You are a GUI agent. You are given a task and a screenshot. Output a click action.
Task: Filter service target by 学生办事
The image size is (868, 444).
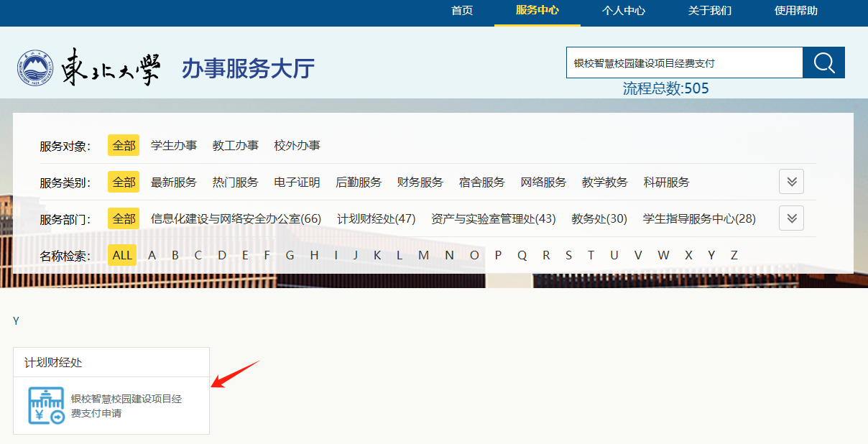point(173,146)
